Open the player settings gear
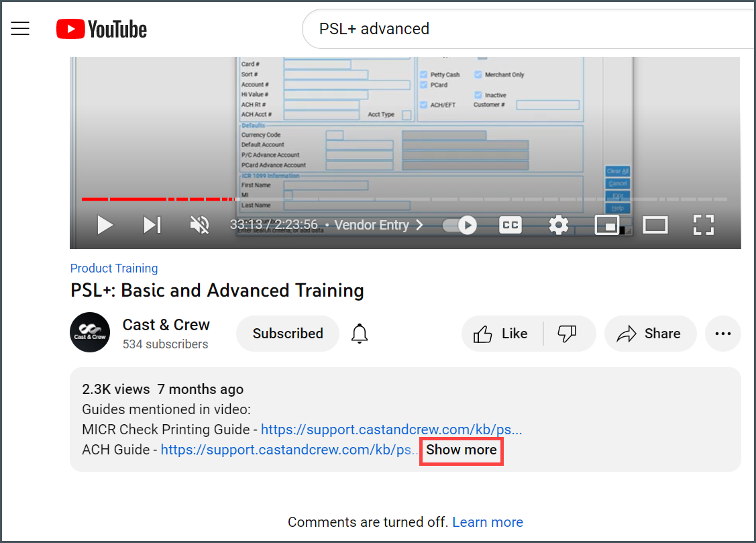The height and width of the screenshot is (543, 756). (x=559, y=225)
